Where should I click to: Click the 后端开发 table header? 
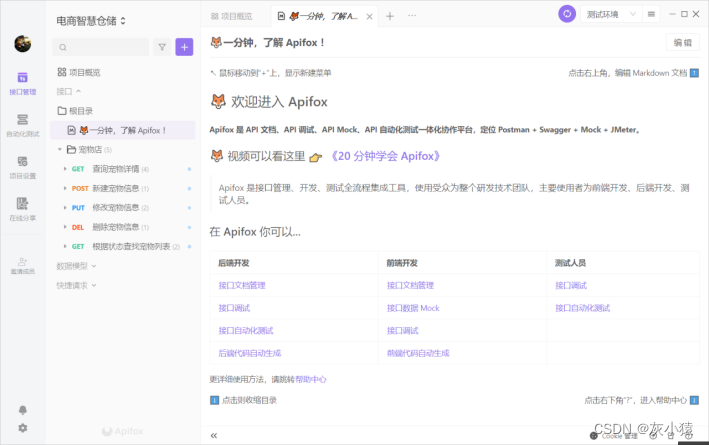(234, 263)
